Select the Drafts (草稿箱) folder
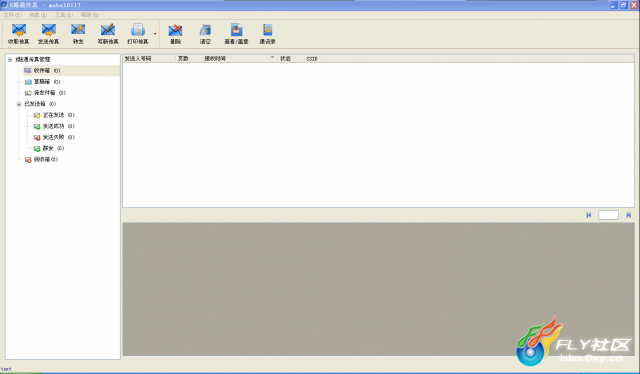This screenshot has height=374, width=640. coord(42,82)
